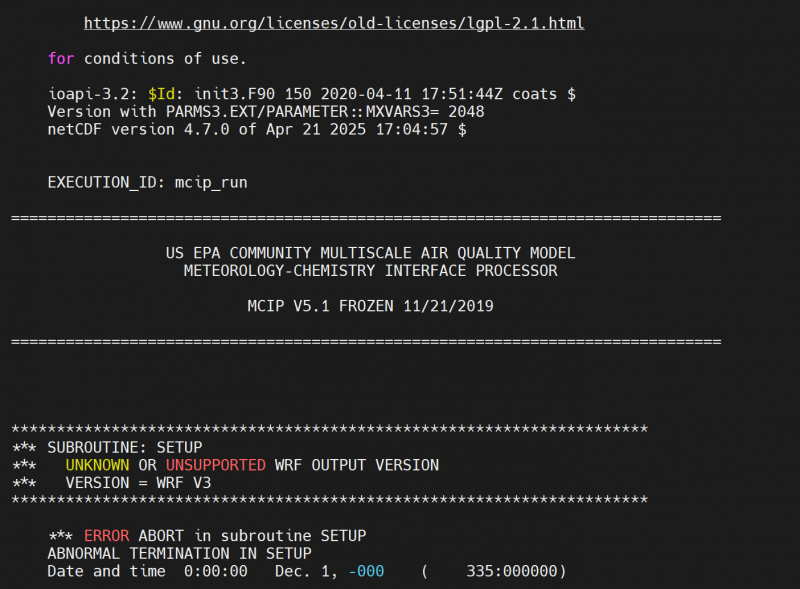The image size is (800, 589).
Task: Click the red "ERROR" word
Action: pyautogui.click(x=106, y=536)
